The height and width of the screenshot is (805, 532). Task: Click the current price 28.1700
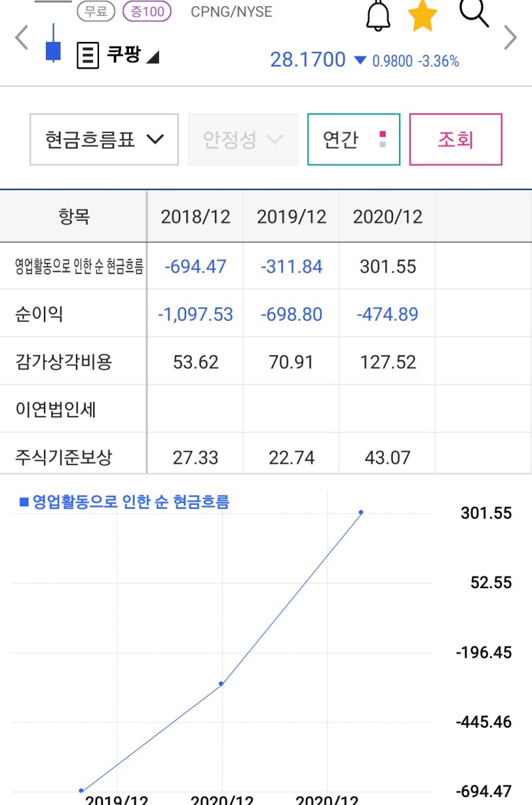(x=308, y=60)
